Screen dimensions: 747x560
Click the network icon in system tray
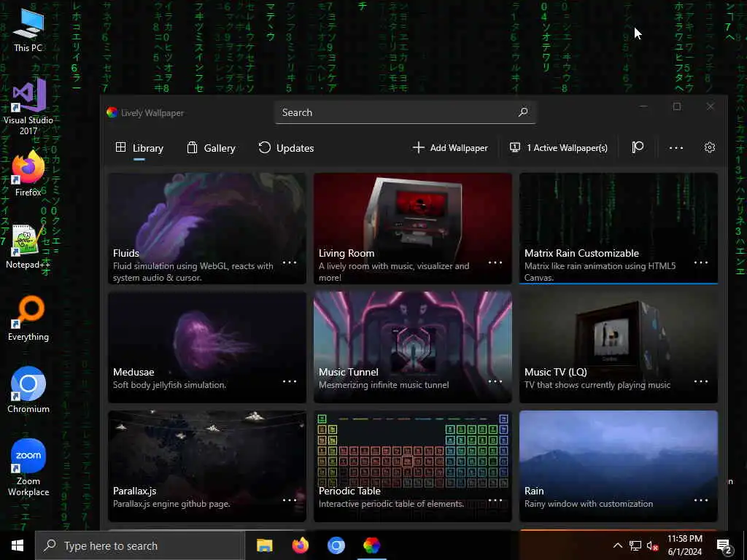tap(635, 545)
